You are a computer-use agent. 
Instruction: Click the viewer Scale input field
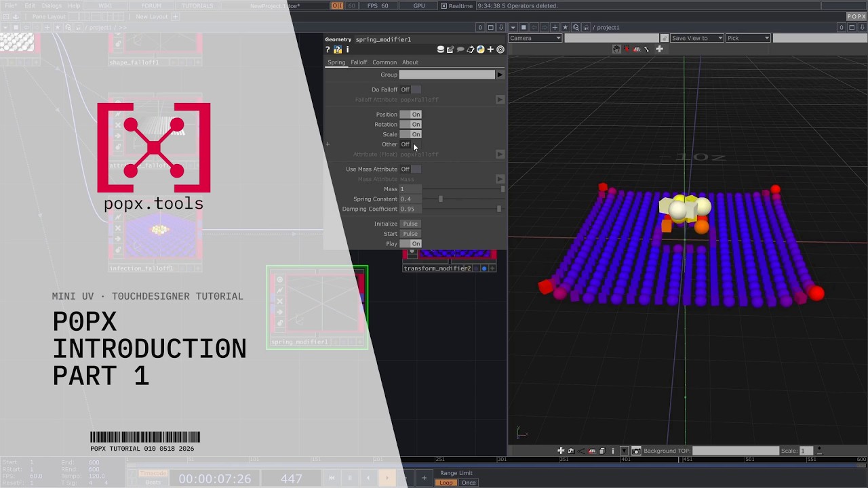pyautogui.click(x=806, y=451)
